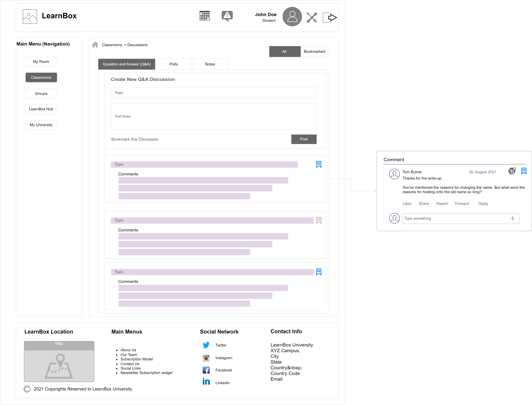The height and width of the screenshot is (405, 532).
Task: Toggle bookmark on Tom Butner's comment
Action: click(x=524, y=171)
